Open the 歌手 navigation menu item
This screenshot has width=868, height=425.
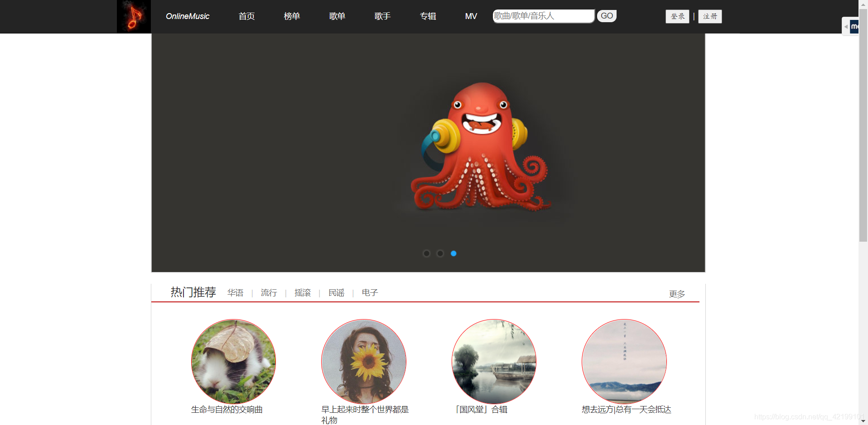click(x=382, y=16)
